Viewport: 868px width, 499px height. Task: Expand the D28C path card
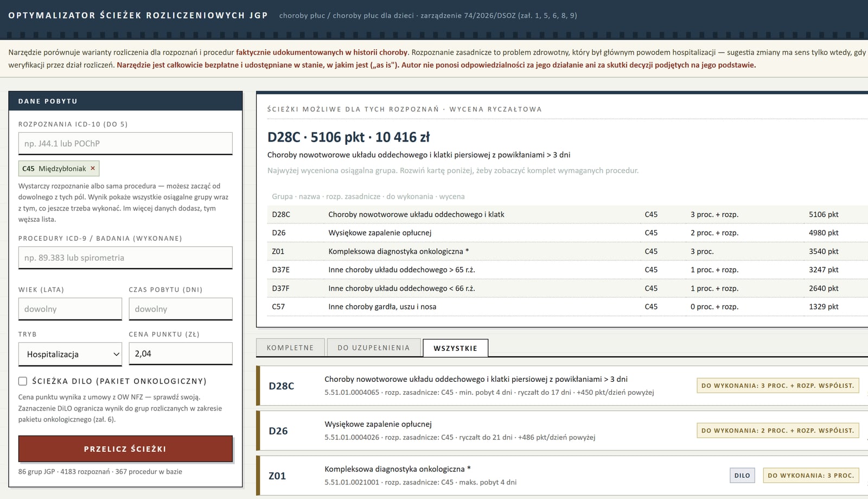pyautogui.click(x=562, y=386)
